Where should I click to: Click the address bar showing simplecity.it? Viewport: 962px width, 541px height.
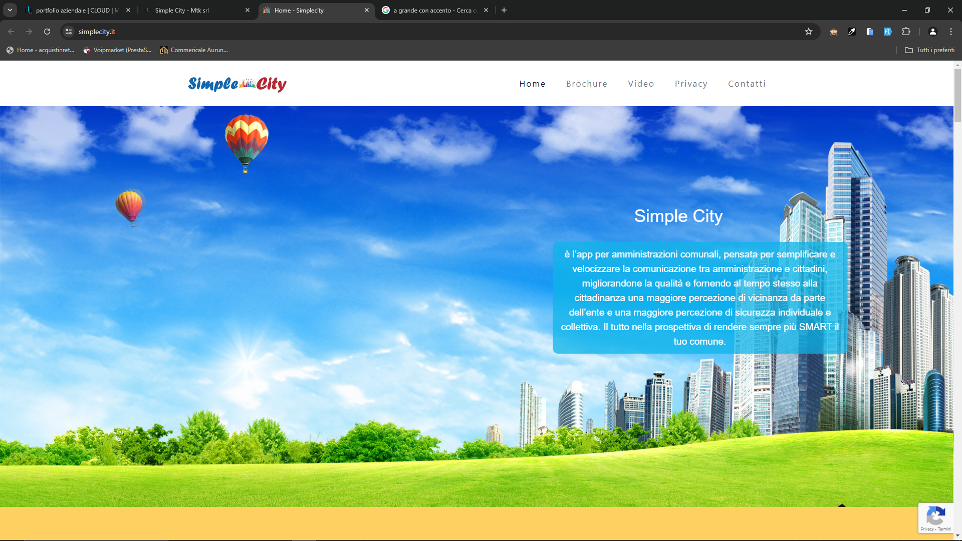[400, 31]
